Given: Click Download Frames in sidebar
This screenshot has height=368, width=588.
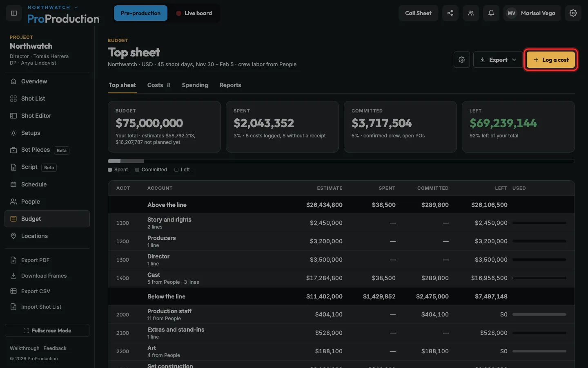Looking at the screenshot, I should pyautogui.click(x=47, y=276).
